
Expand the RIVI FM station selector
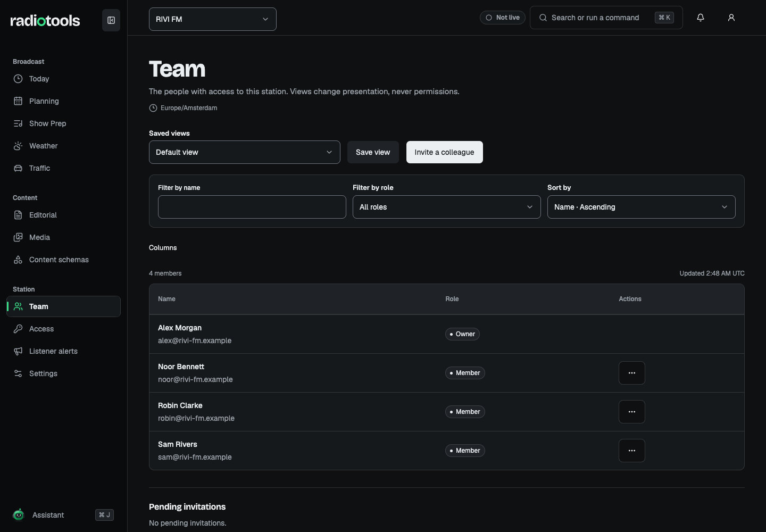[213, 19]
